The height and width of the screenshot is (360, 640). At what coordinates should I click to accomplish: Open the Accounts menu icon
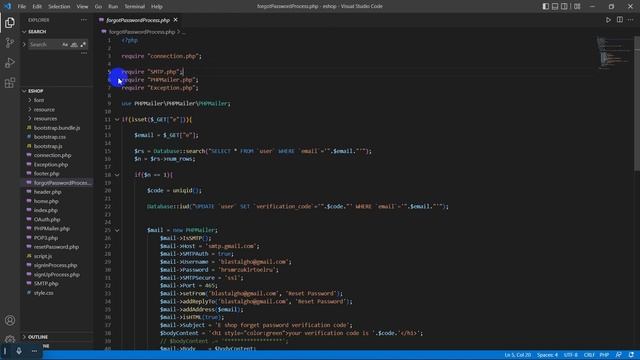point(10,320)
